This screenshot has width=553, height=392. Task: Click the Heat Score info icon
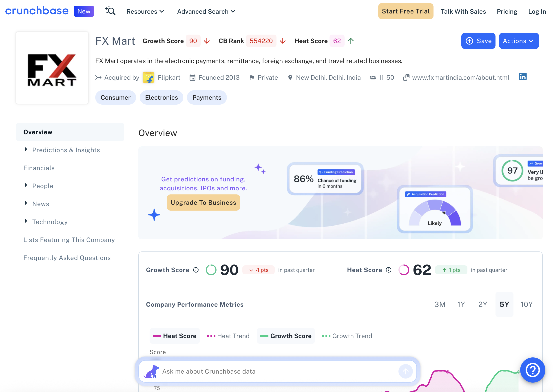[388, 270]
